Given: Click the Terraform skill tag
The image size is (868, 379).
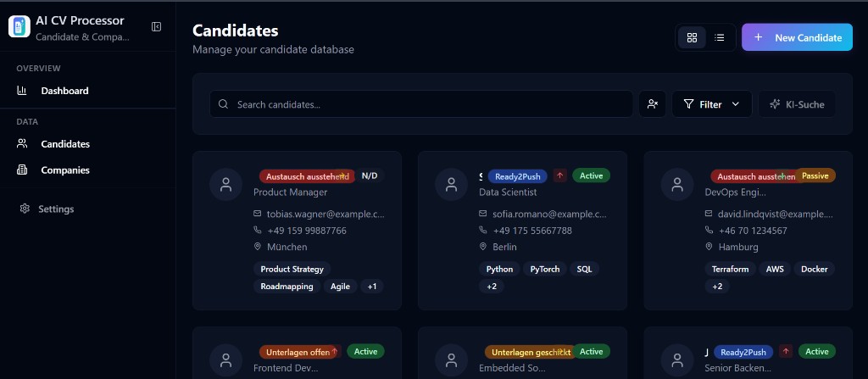Looking at the screenshot, I should click(730, 270).
